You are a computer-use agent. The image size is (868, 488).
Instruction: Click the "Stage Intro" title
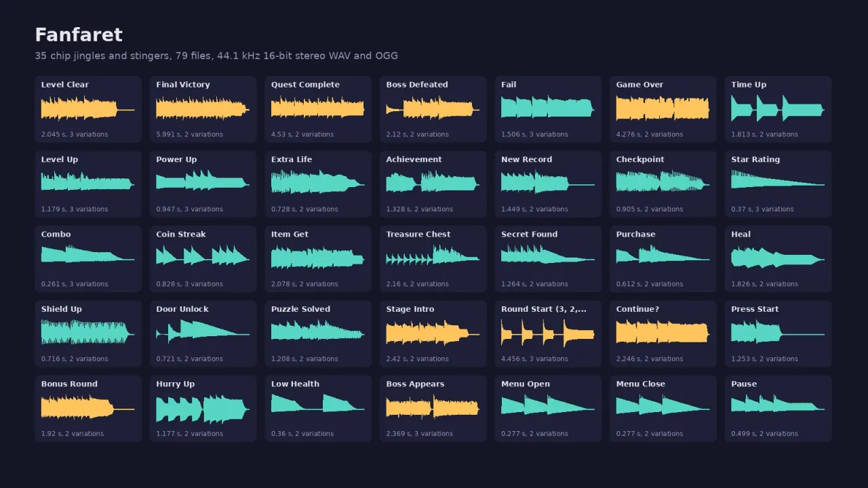[410, 309]
